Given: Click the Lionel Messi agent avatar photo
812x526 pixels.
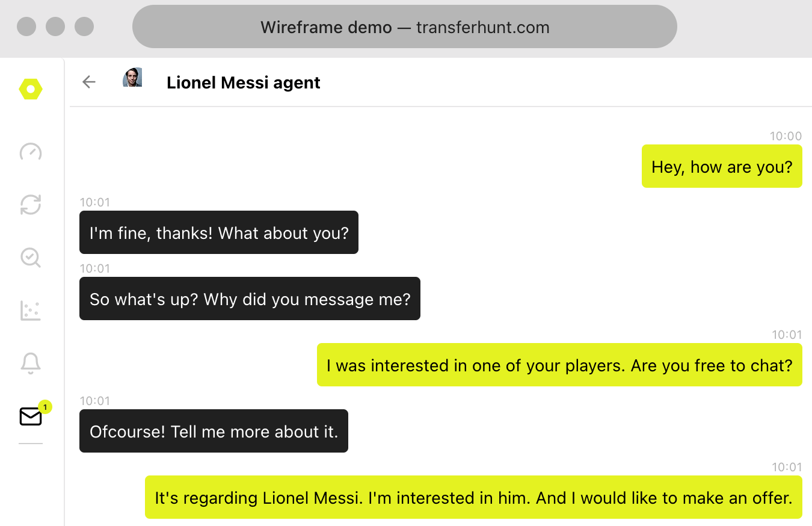Looking at the screenshot, I should (x=133, y=78).
